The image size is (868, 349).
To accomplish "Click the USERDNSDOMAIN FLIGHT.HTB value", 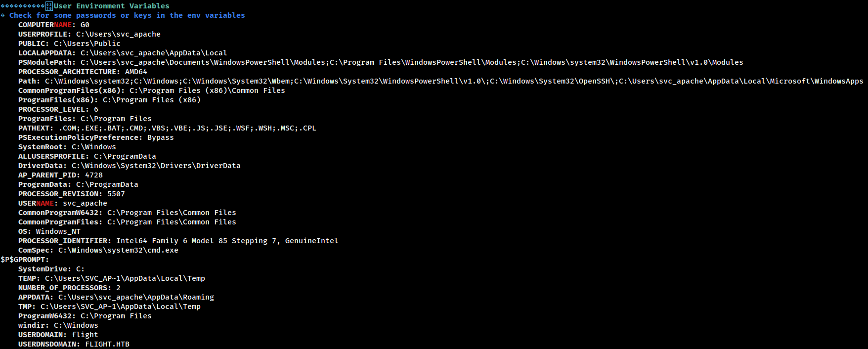I will [107, 344].
